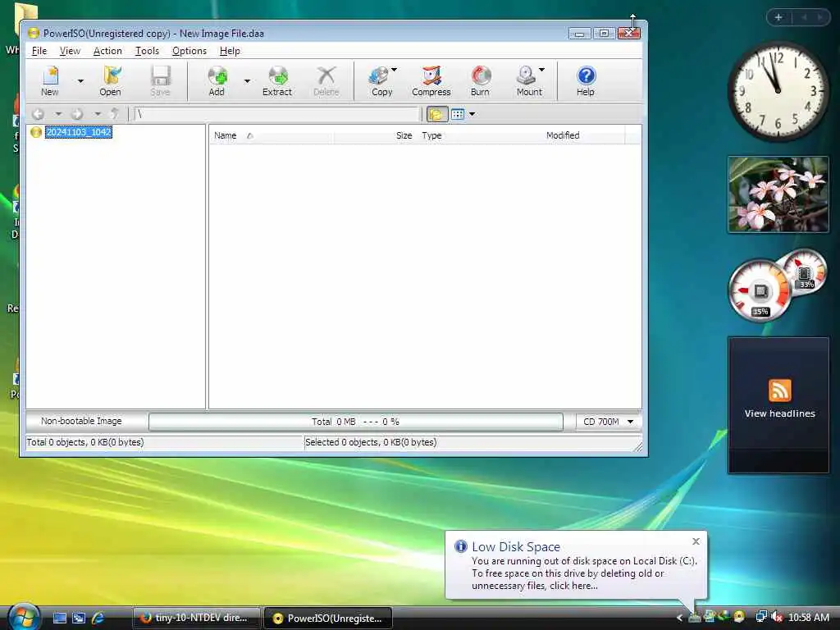Click the Compress toolbar icon

(x=431, y=80)
